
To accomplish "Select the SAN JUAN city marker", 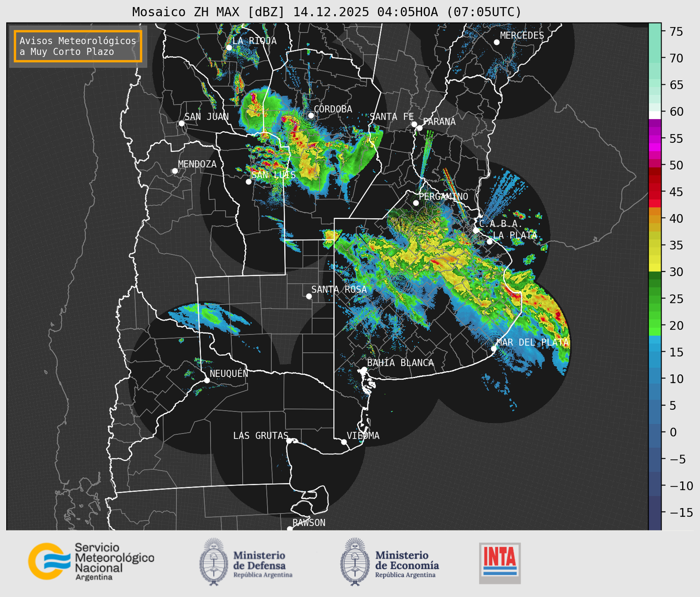I will [181, 123].
